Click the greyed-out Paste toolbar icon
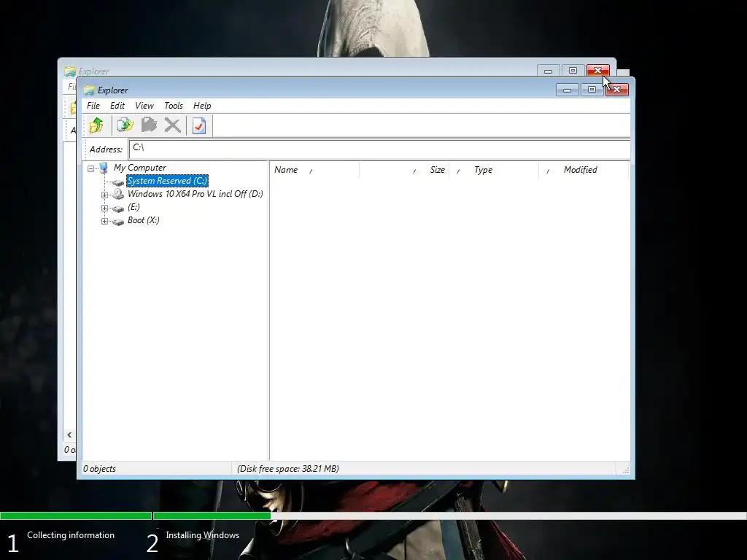 149,125
